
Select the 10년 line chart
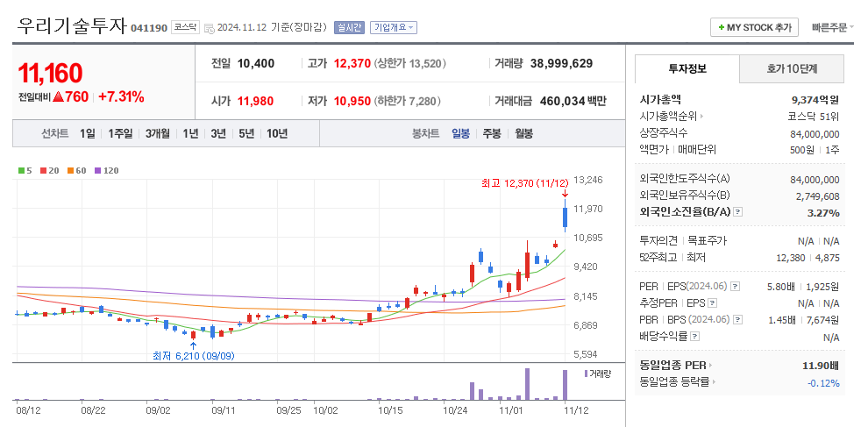tap(277, 133)
